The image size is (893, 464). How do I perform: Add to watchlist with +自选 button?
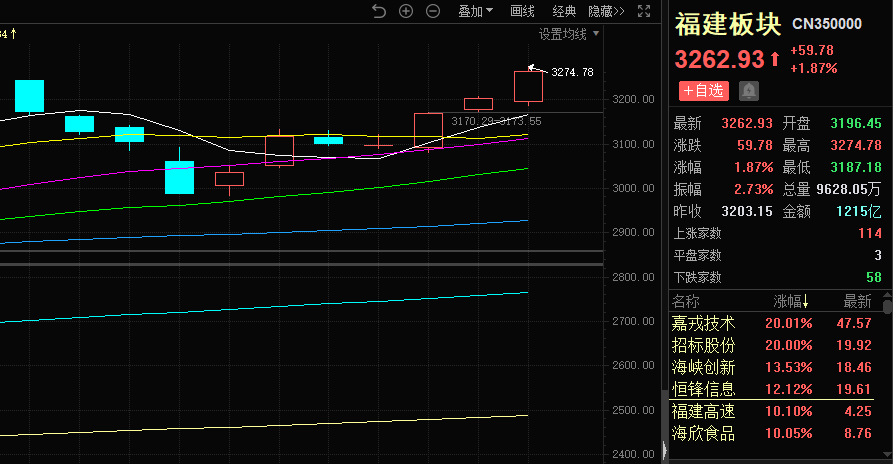[704, 91]
